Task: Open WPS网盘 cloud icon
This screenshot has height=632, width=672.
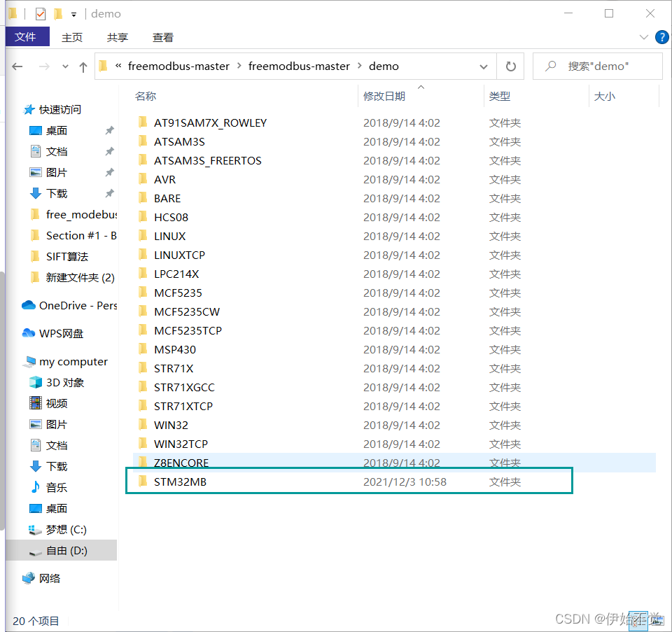Action: pos(28,333)
